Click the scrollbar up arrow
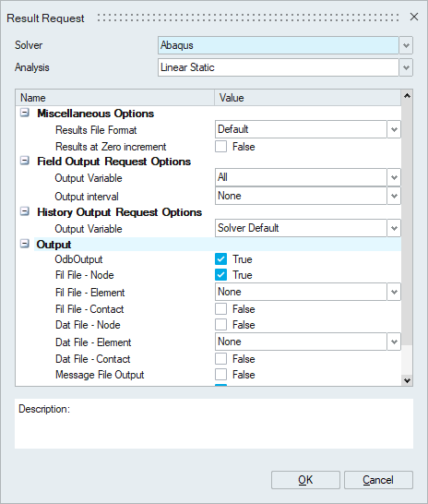Screen dimensions: 428x504 [407, 96]
